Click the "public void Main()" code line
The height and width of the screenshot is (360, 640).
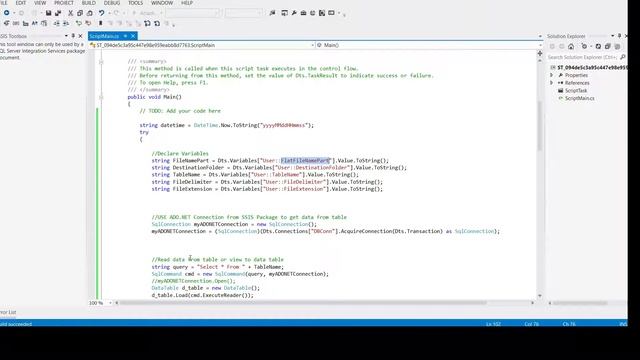pyautogui.click(x=155, y=97)
